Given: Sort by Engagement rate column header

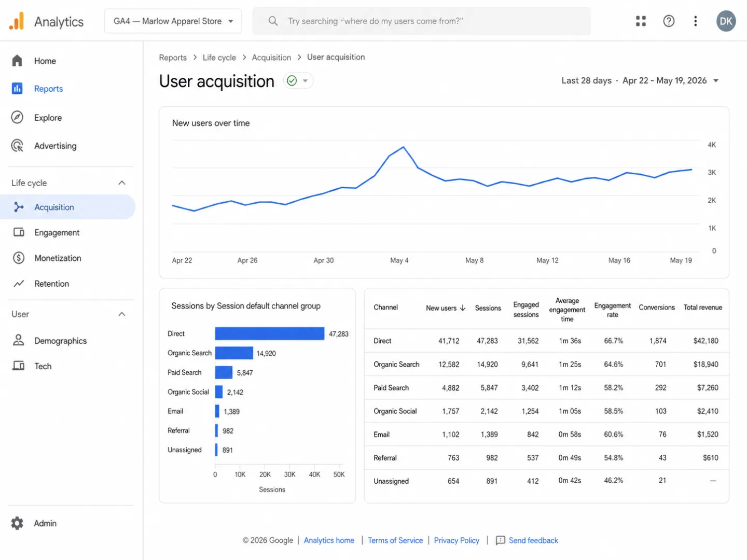Looking at the screenshot, I should (612, 310).
